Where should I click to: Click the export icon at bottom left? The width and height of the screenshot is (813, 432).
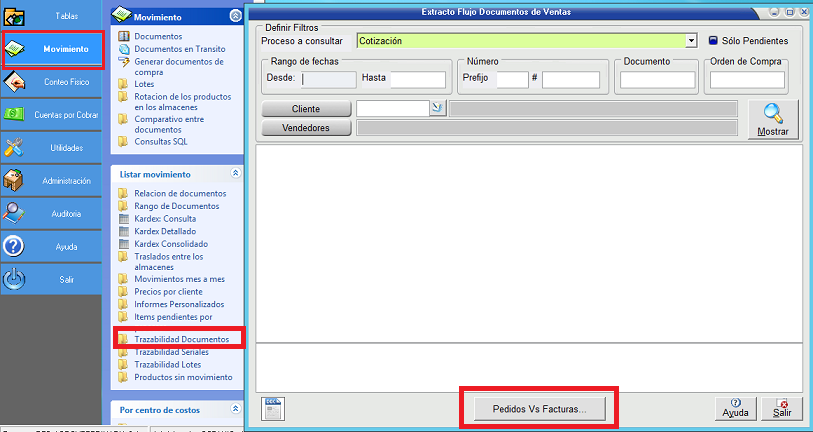[272, 406]
